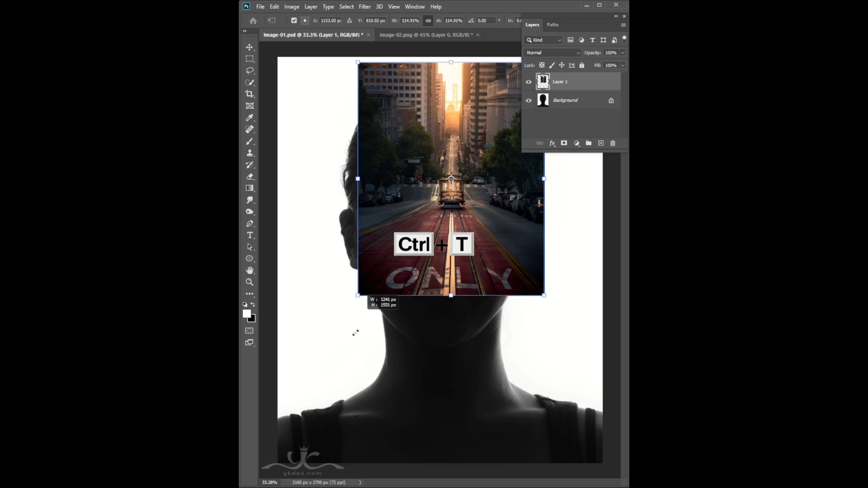Add a new adjustment layer icon
This screenshot has height=488, width=868.
pos(577,143)
